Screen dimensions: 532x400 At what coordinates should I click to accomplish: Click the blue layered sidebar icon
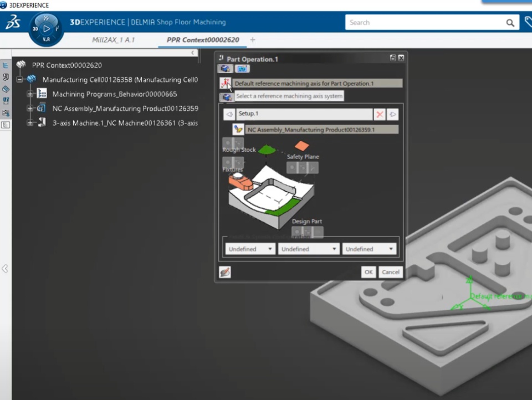point(6,89)
